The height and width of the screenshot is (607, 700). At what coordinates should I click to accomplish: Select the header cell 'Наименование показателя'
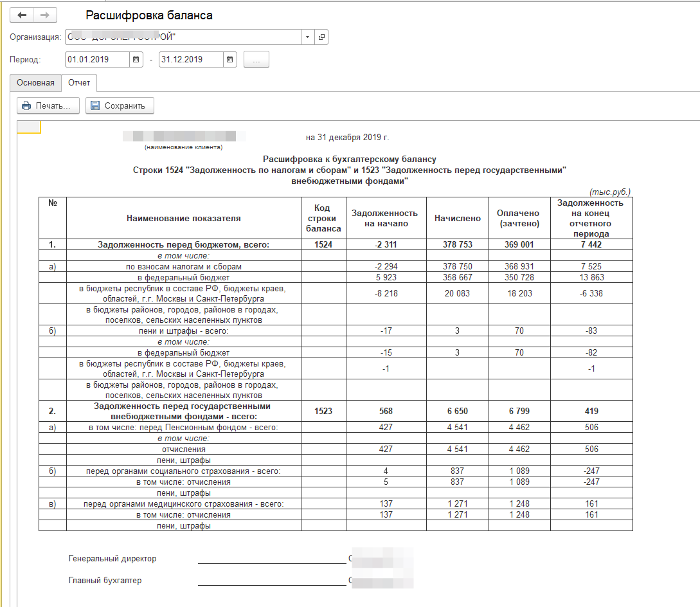tap(183, 218)
